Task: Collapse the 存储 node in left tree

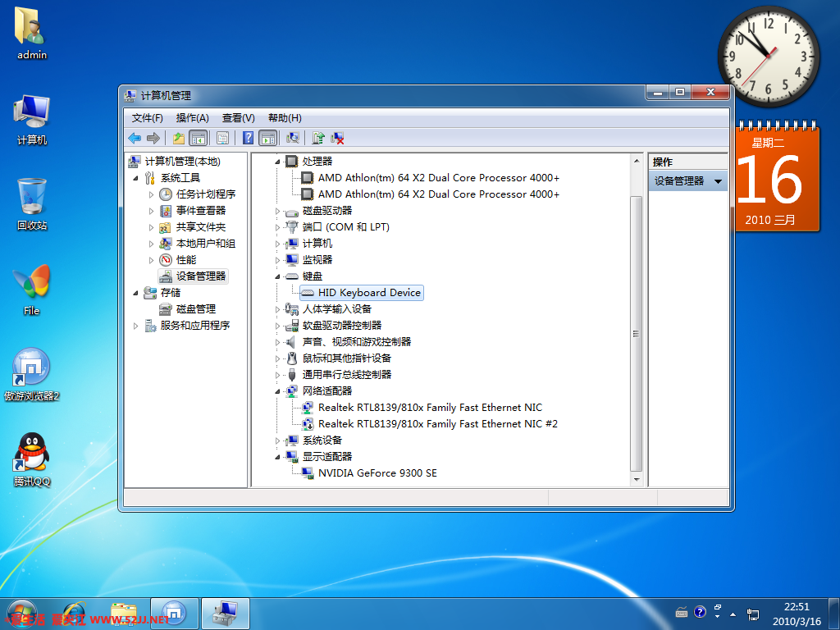Action: click(x=135, y=293)
